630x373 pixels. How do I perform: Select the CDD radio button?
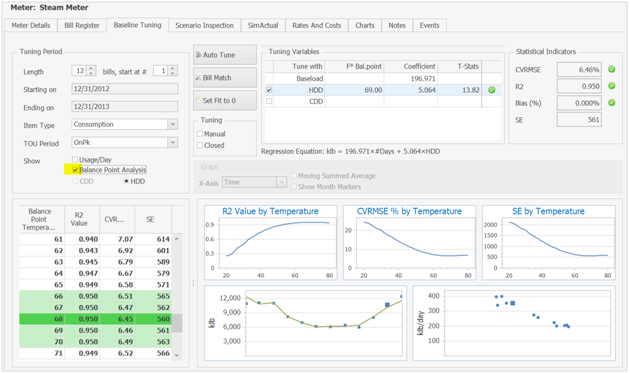[75, 181]
